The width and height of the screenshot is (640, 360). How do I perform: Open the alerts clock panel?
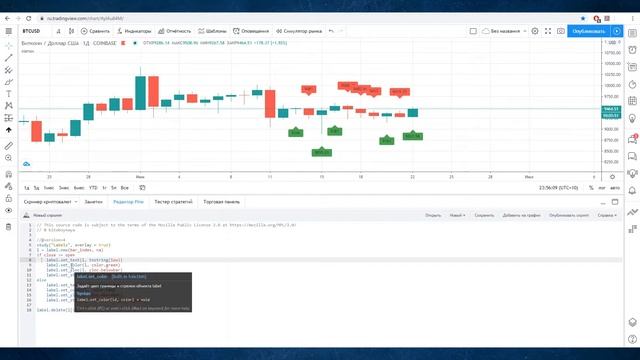pos(632,50)
